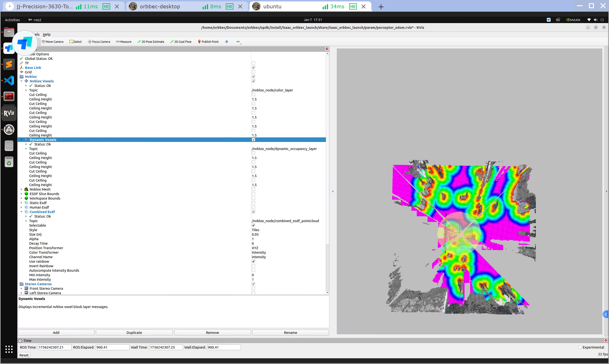Click the MAXN power mode indicator
The image size is (609, 364).
pyautogui.click(x=573, y=20)
